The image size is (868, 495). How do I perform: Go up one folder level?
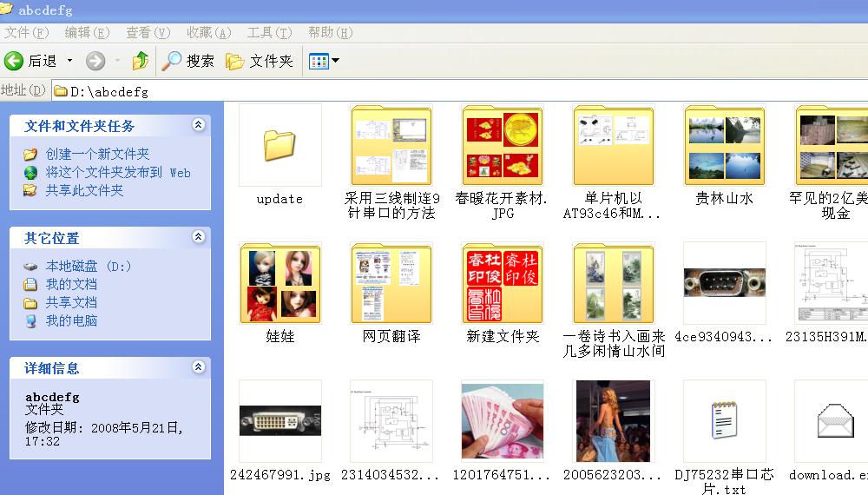pyautogui.click(x=140, y=61)
